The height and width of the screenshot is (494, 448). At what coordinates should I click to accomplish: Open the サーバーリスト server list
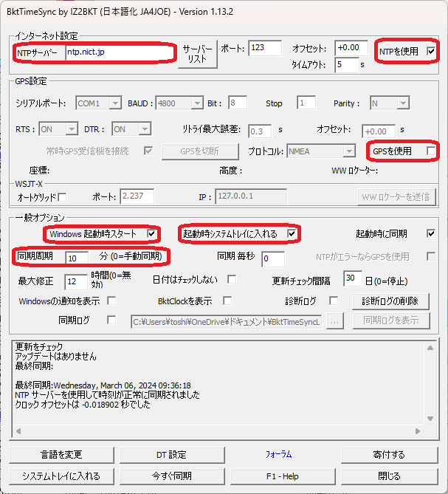point(198,54)
